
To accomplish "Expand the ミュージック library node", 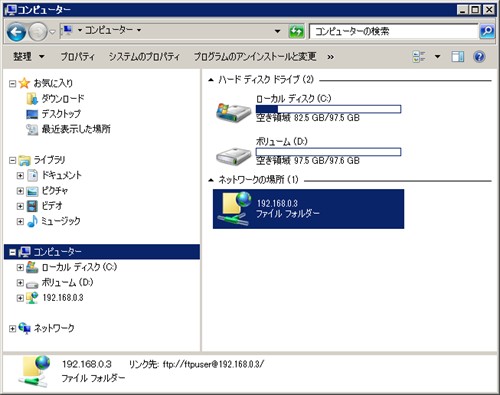I will pyautogui.click(x=20, y=221).
